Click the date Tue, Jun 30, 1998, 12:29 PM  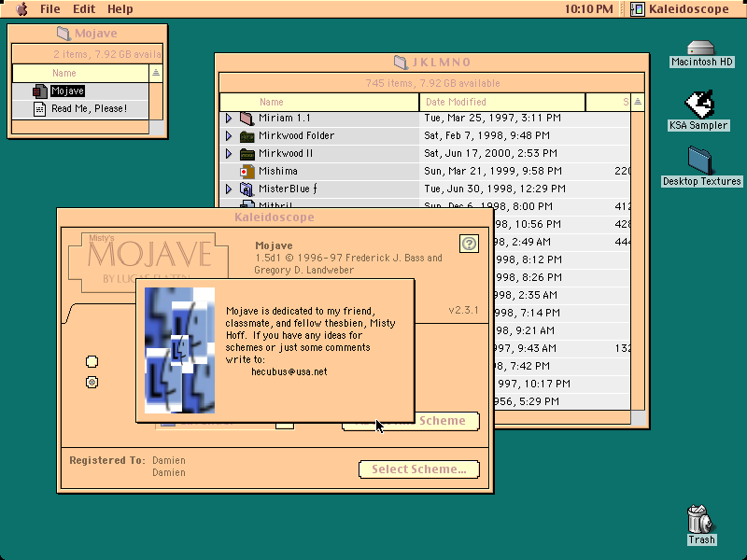click(495, 189)
